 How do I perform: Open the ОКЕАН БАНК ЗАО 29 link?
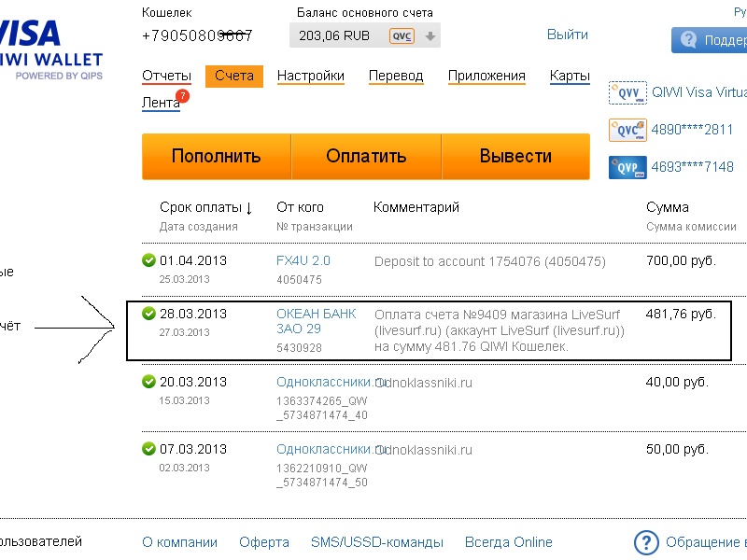click(316, 321)
